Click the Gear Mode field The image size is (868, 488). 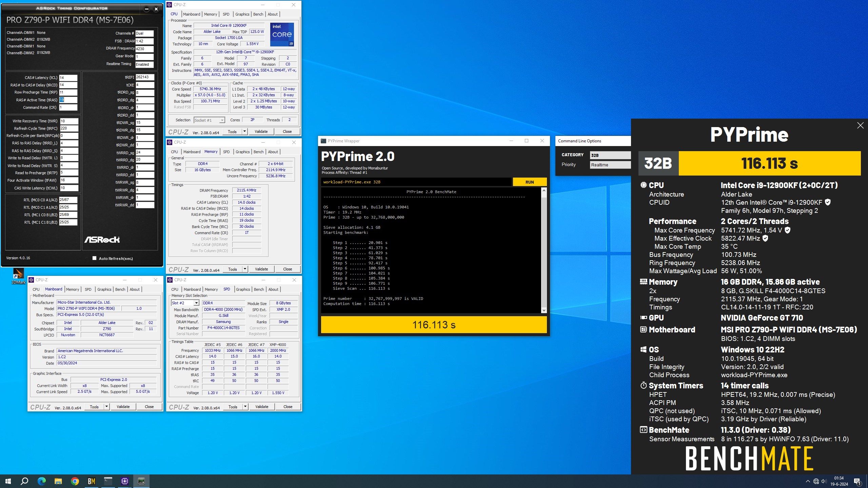click(x=144, y=57)
